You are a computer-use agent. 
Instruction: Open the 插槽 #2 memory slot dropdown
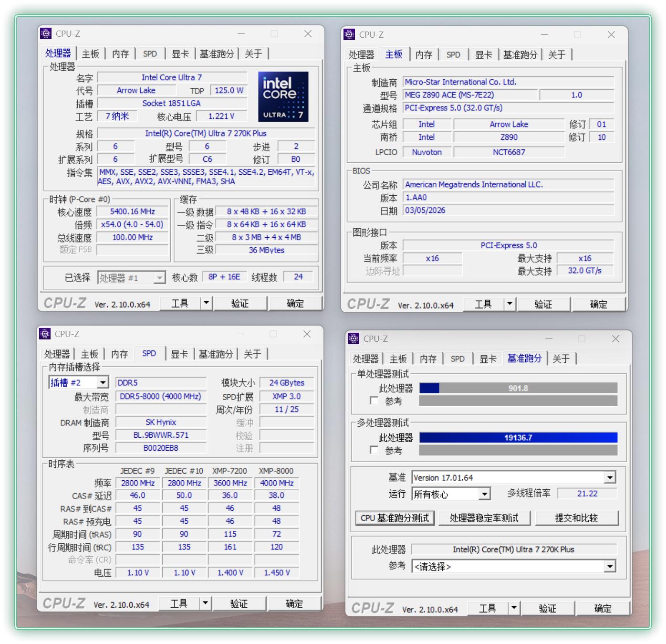(79, 382)
